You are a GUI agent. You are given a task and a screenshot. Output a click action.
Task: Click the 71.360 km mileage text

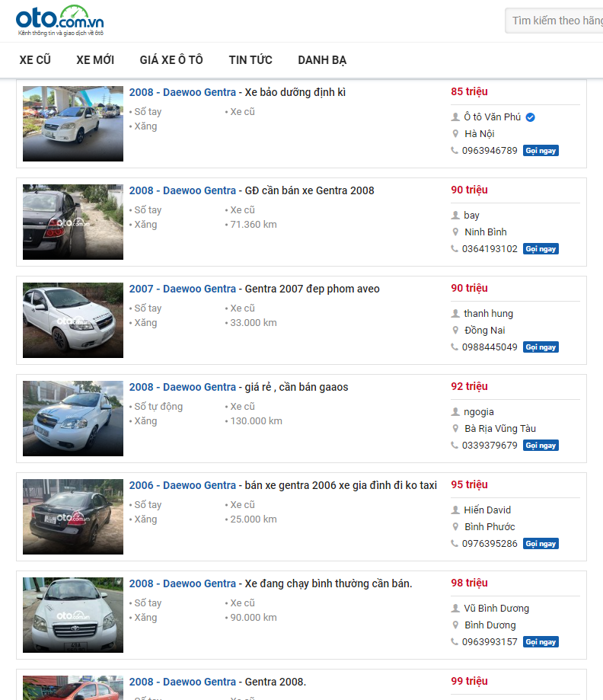point(253,225)
